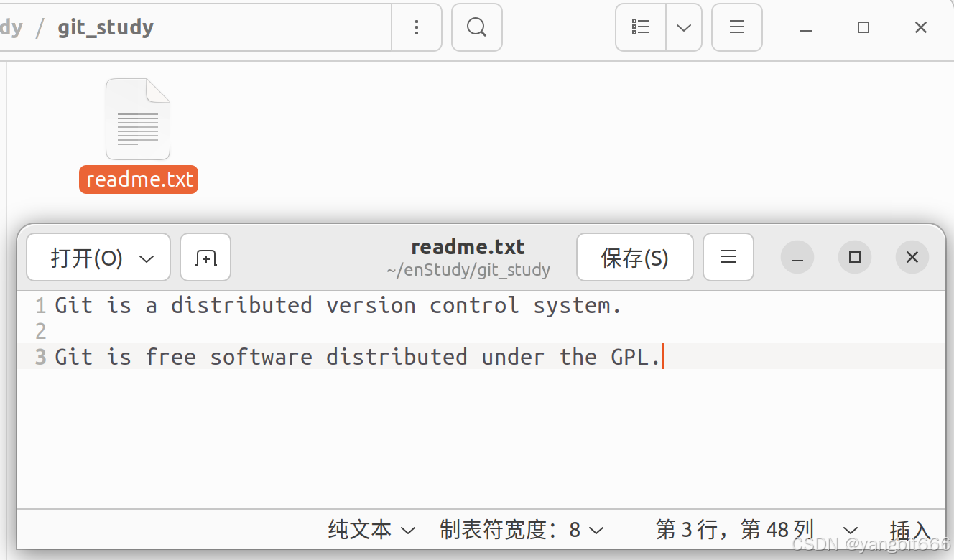This screenshot has height=560, width=954.
Task: Click the line 'Git is a distributed version control system.'
Action: pos(338,305)
